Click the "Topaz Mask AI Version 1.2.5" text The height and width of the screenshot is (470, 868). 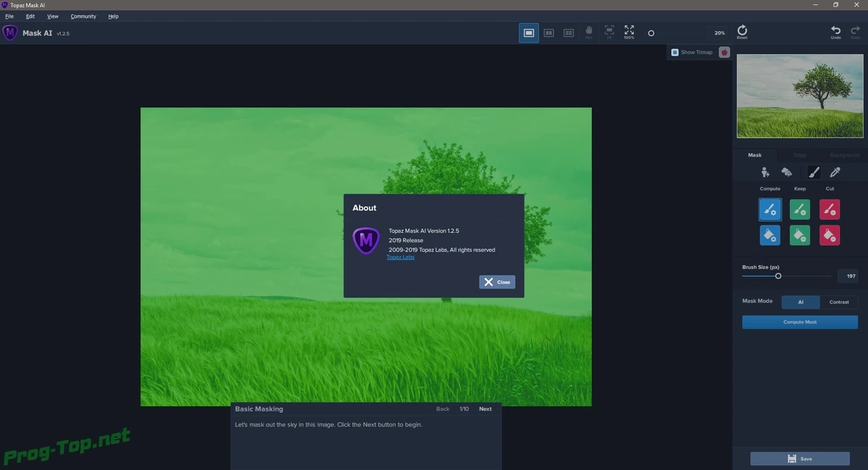424,231
